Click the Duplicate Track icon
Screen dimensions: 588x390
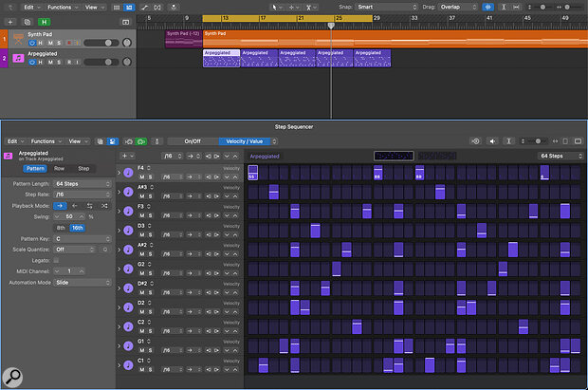[x=28, y=22]
